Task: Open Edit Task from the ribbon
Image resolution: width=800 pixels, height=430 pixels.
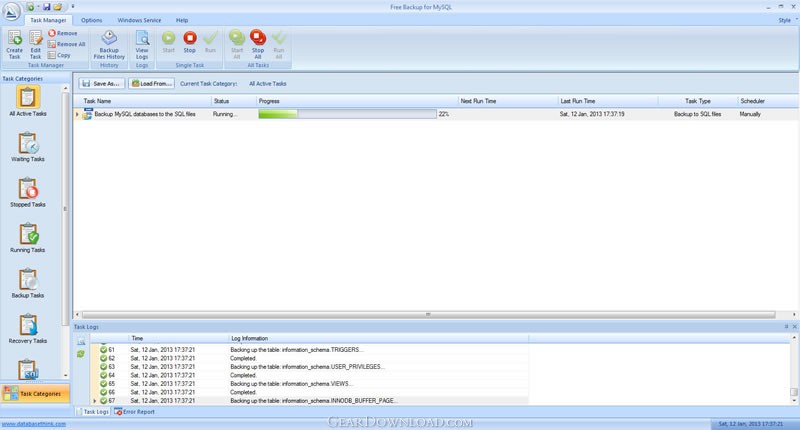Action: click(x=36, y=43)
